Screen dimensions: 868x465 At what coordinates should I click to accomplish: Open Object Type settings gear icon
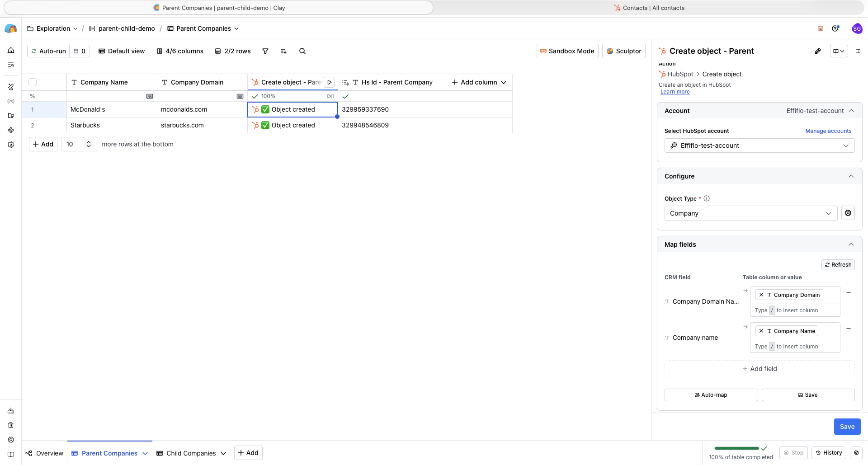point(848,213)
